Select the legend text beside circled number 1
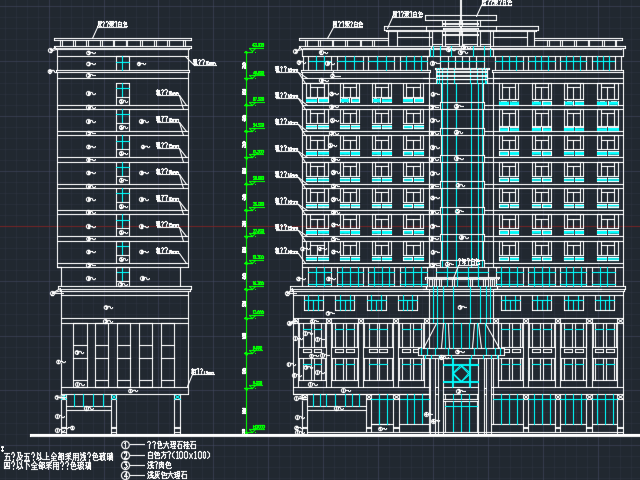Image resolution: width=640 pixels, height=480 pixels. click(171, 445)
